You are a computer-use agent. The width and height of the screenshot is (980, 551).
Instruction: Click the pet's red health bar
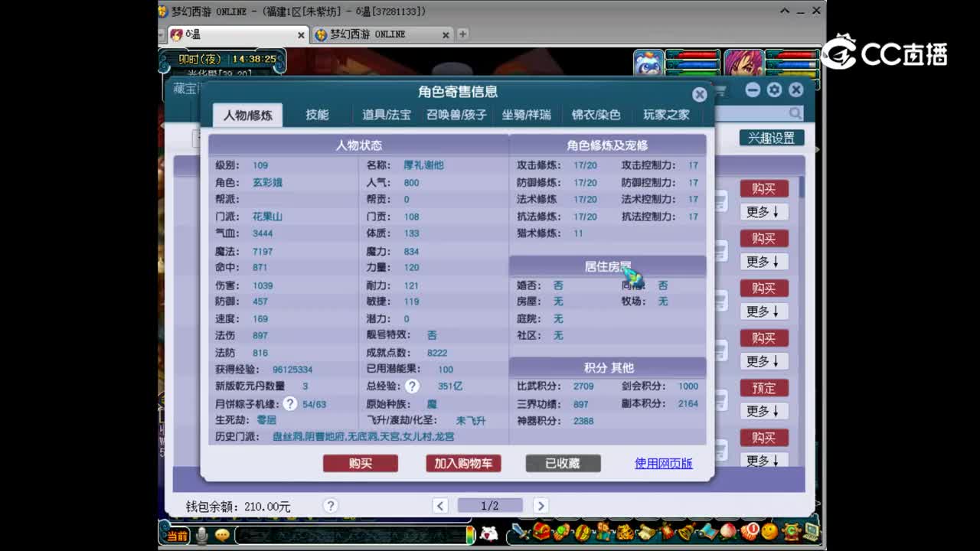(x=693, y=55)
